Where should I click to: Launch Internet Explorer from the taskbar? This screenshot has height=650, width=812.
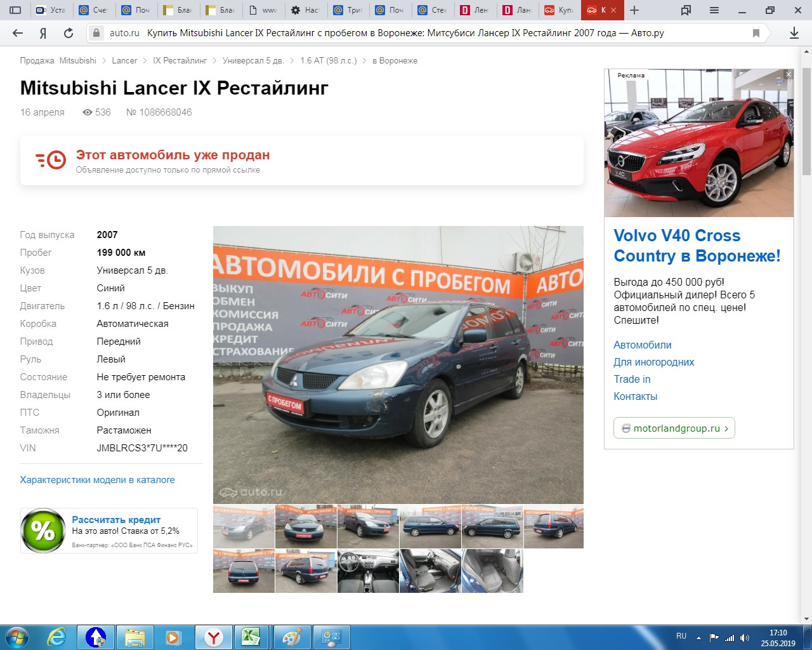pos(57,637)
